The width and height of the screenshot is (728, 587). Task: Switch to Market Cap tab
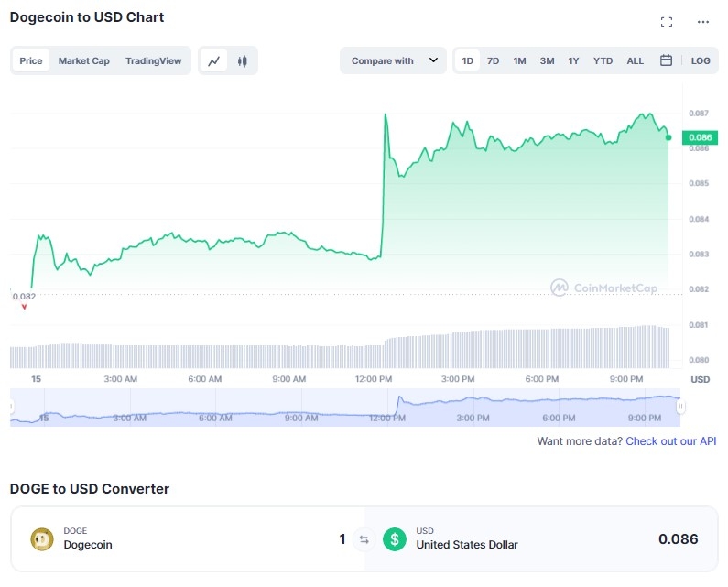point(84,60)
